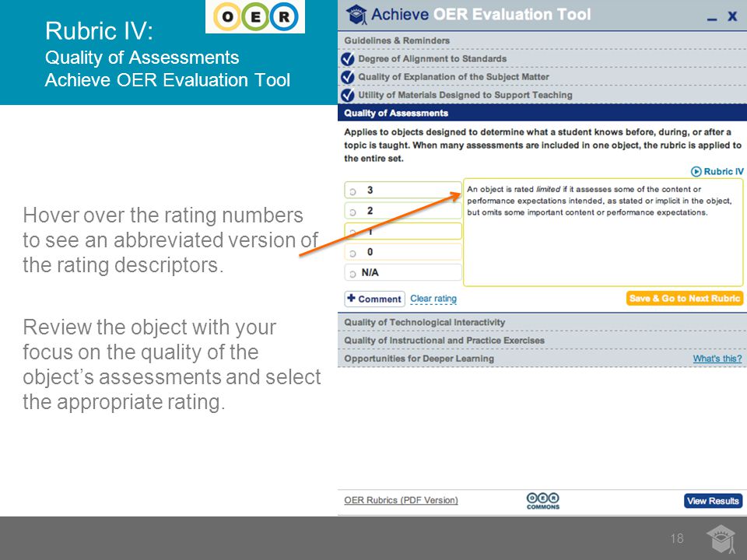Click the Achieve graduation cap owl logo
The image size is (747, 560).
click(x=356, y=15)
